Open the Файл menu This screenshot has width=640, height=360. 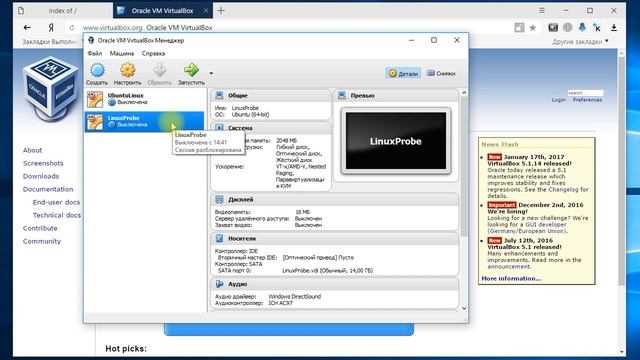95,53
